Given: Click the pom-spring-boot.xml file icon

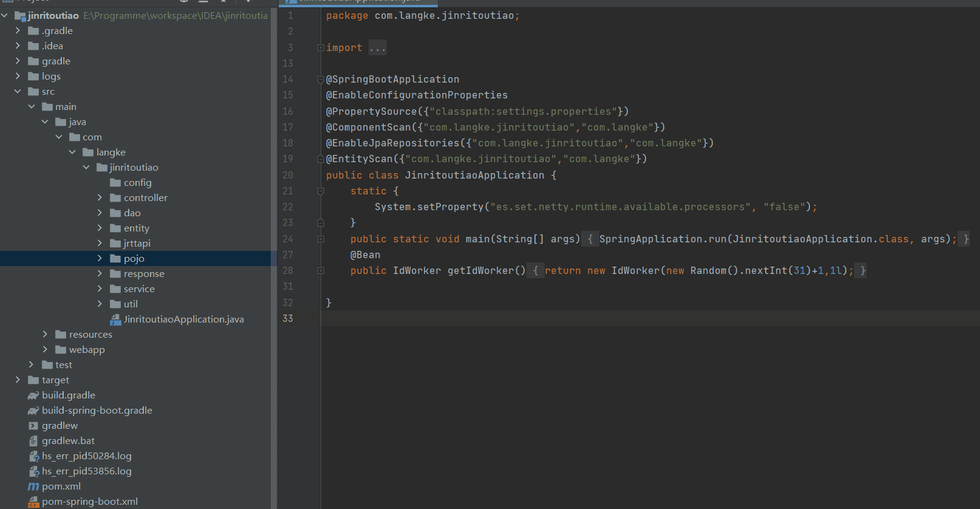Looking at the screenshot, I should pos(34,502).
